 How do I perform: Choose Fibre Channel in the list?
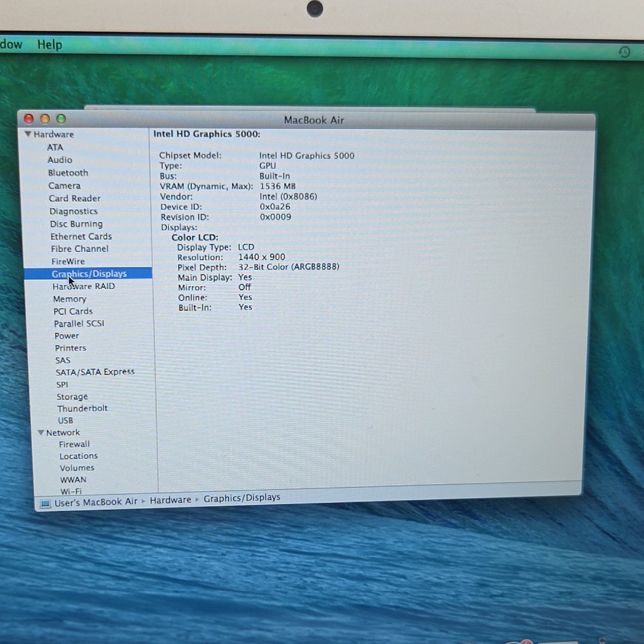pos(79,249)
